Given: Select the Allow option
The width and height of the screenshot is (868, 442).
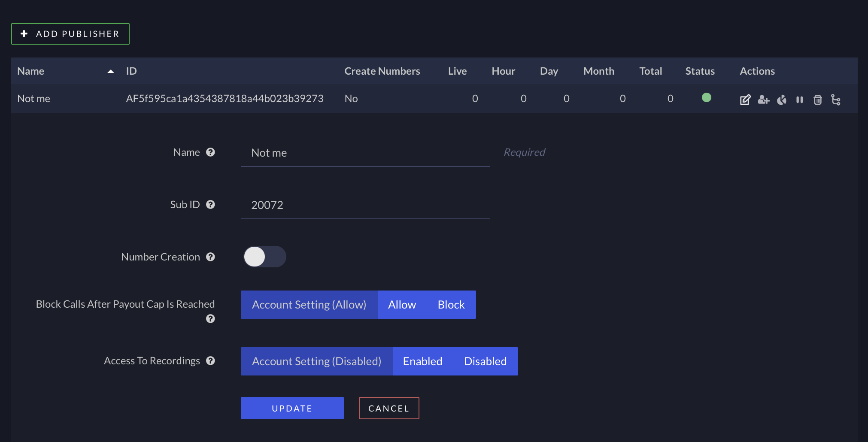Looking at the screenshot, I should point(402,305).
